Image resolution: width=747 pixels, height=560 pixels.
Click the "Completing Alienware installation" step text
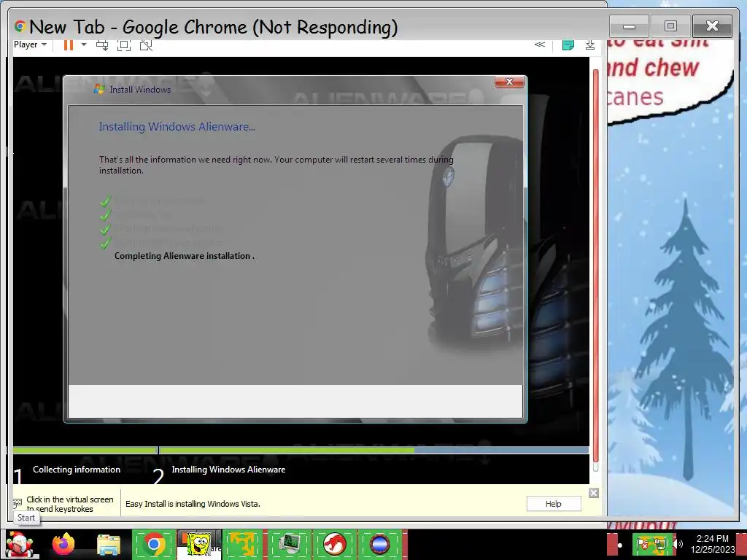coord(185,256)
